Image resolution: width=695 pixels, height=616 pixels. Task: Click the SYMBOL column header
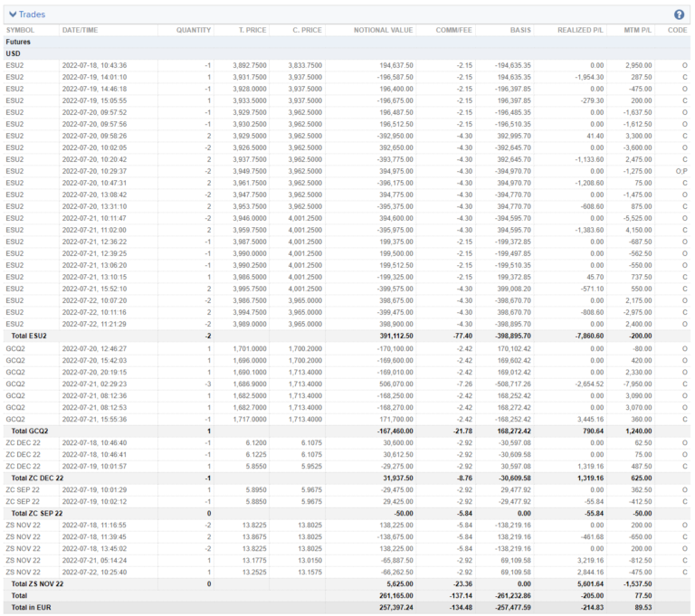[20, 30]
